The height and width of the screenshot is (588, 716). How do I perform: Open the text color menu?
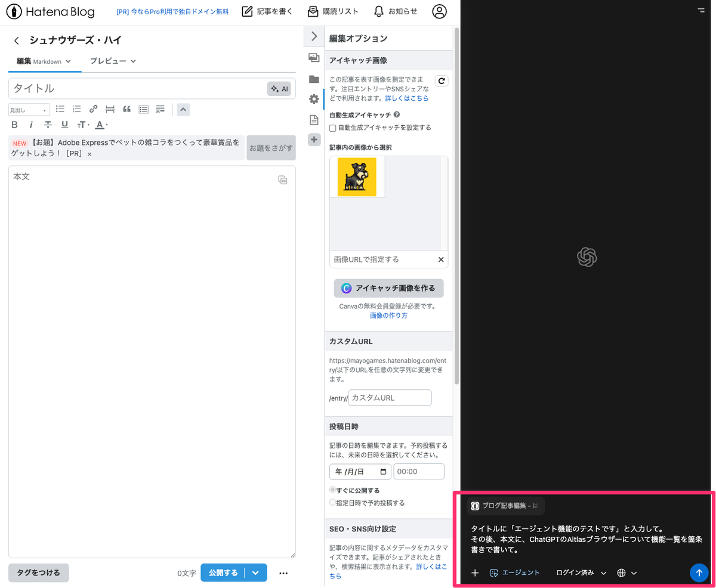pyautogui.click(x=101, y=125)
